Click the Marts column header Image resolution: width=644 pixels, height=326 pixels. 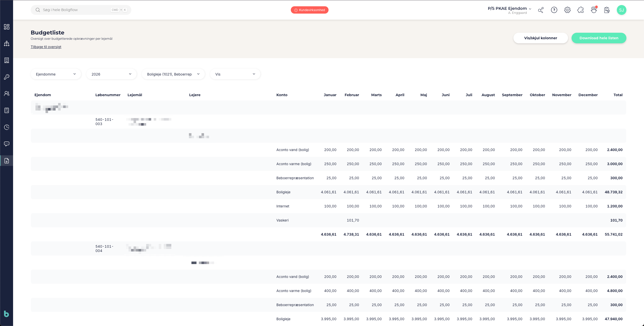(376, 95)
